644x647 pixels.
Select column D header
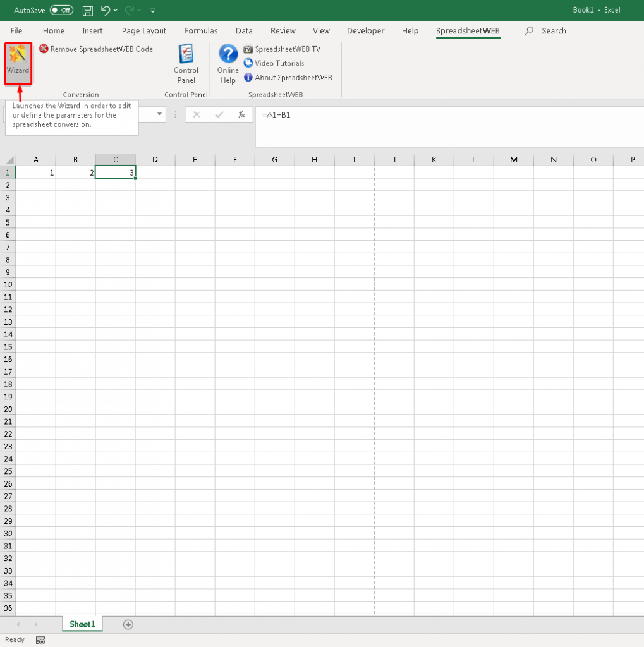(155, 160)
